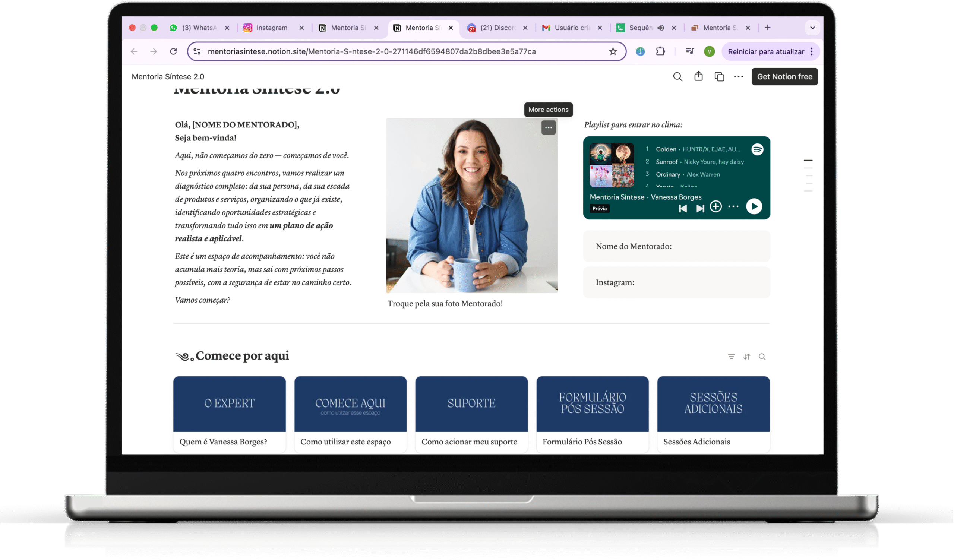Search within Comece por aqui gallery
The width and height of the screenshot is (954, 560).
pos(762,357)
